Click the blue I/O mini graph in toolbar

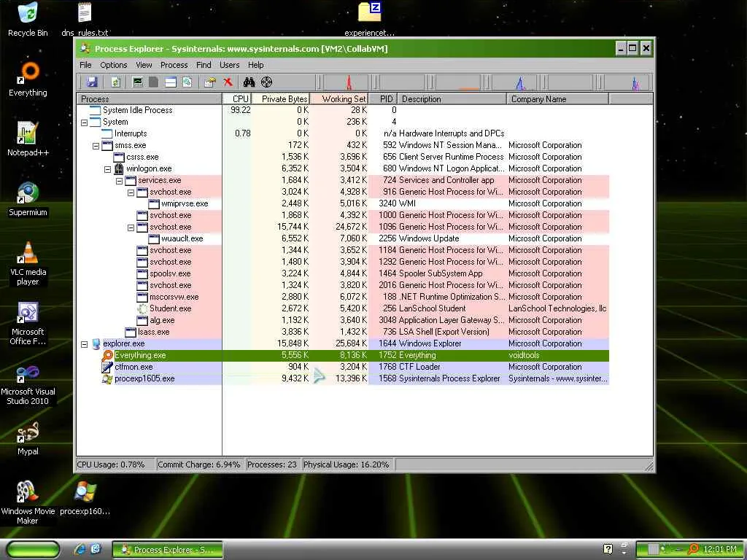514,82
